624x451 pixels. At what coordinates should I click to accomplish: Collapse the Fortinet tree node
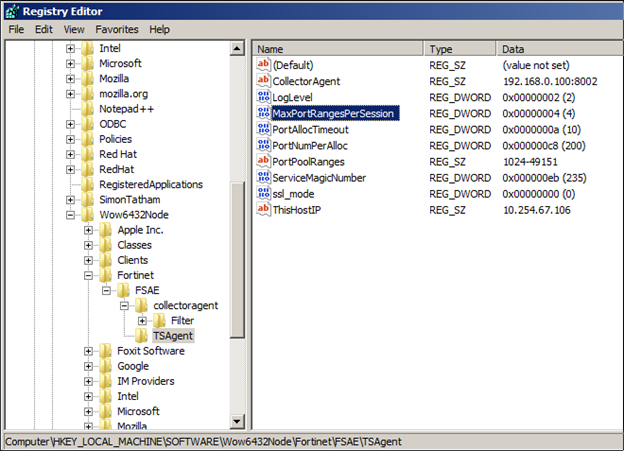click(89, 275)
